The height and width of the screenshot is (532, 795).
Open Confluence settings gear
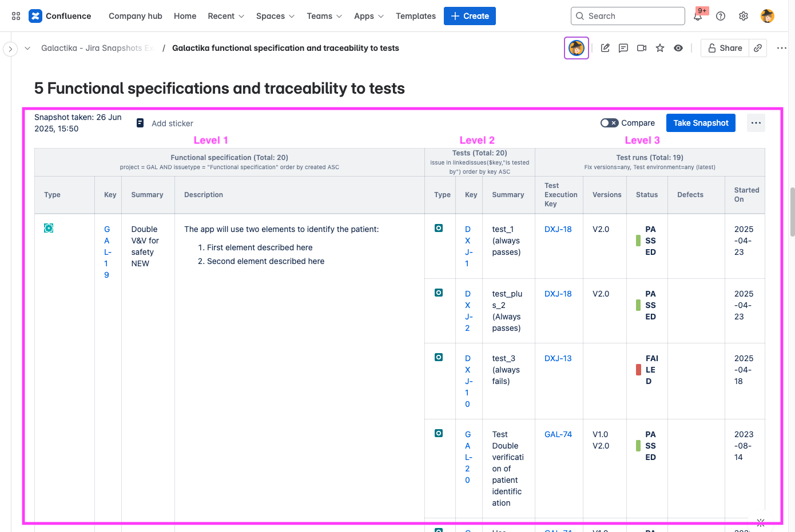[x=743, y=16]
